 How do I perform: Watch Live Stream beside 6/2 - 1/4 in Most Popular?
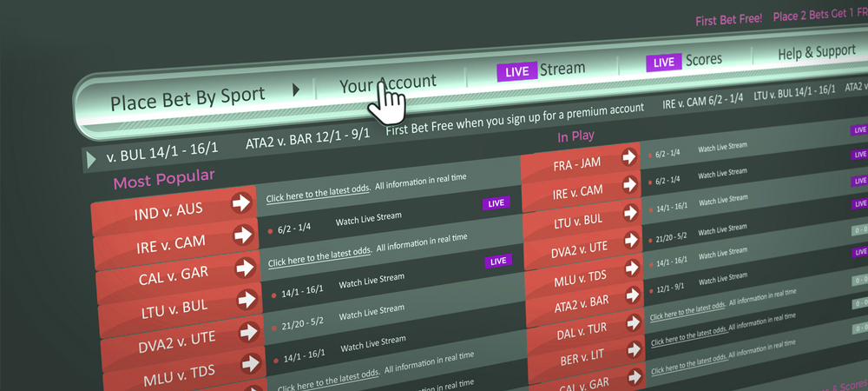[x=369, y=218]
